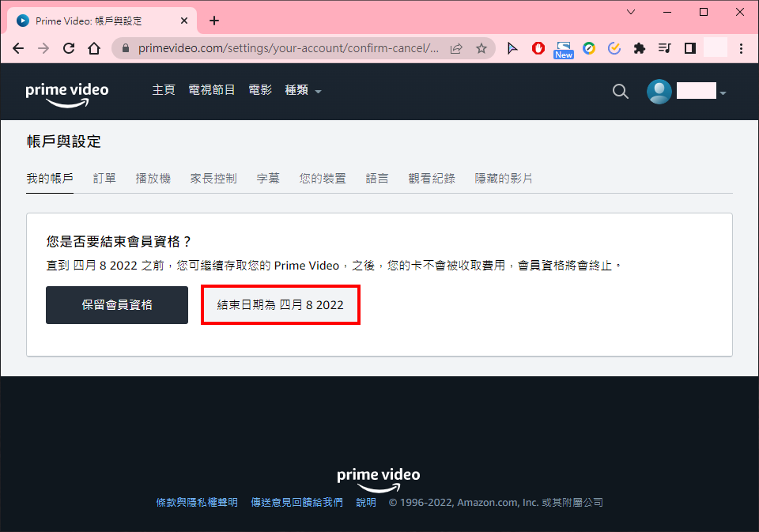Screen dimensions: 759x532
Task: Close the Prime Video tab
Action: [184, 21]
